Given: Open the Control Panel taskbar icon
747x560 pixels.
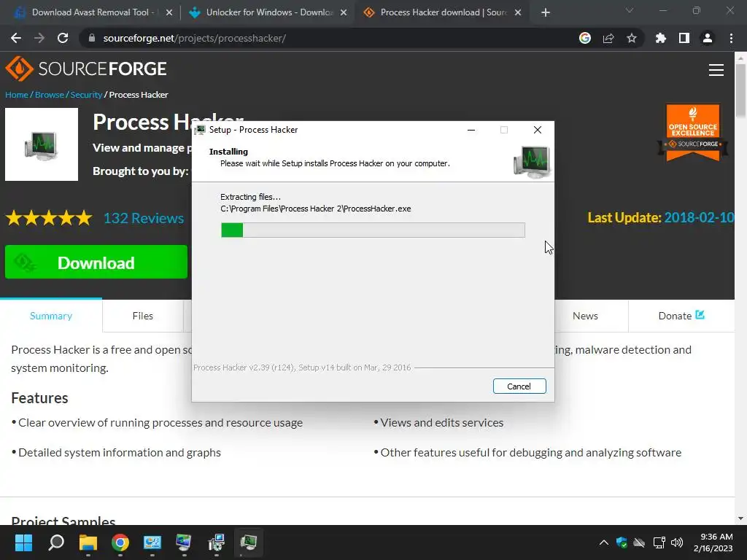Looking at the screenshot, I should [x=152, y=542].
